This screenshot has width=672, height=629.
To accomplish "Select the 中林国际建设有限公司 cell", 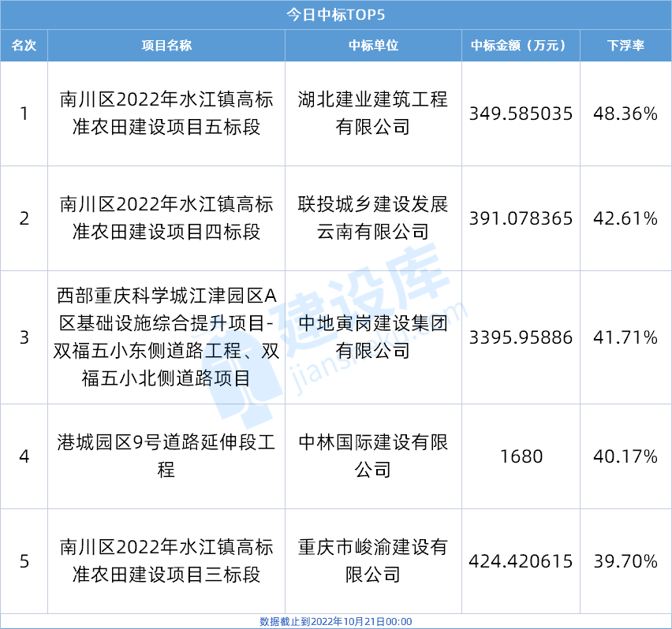I will pos(373,456).
